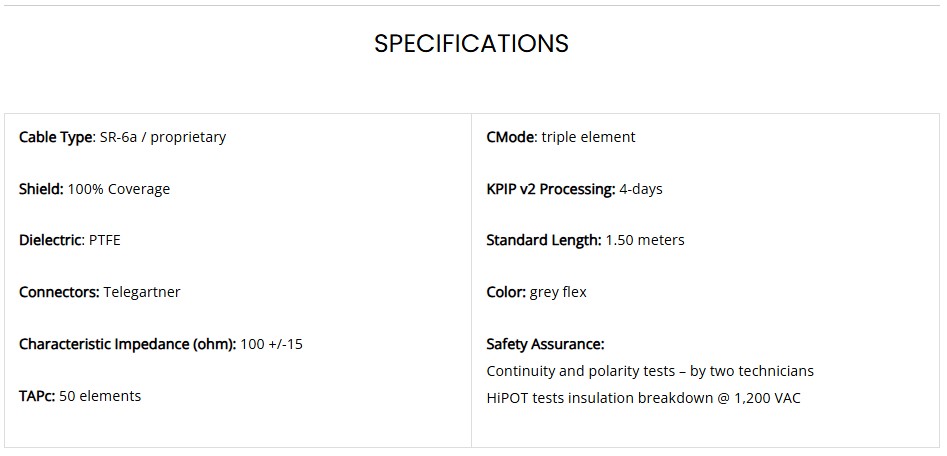
Task: Click the Safety Assurance label
Action: (x=545, y=344)
